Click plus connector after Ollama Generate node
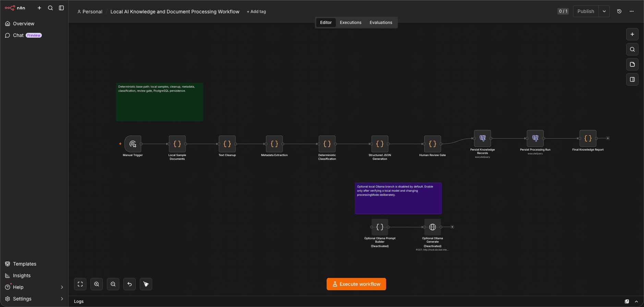This screenshot has width=644, height=307. pos(452,227)
